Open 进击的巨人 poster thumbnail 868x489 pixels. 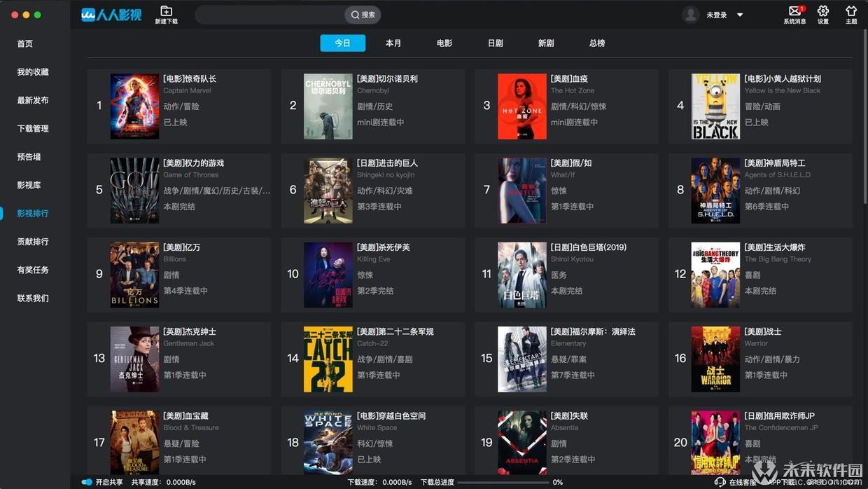tap(328, 191)
